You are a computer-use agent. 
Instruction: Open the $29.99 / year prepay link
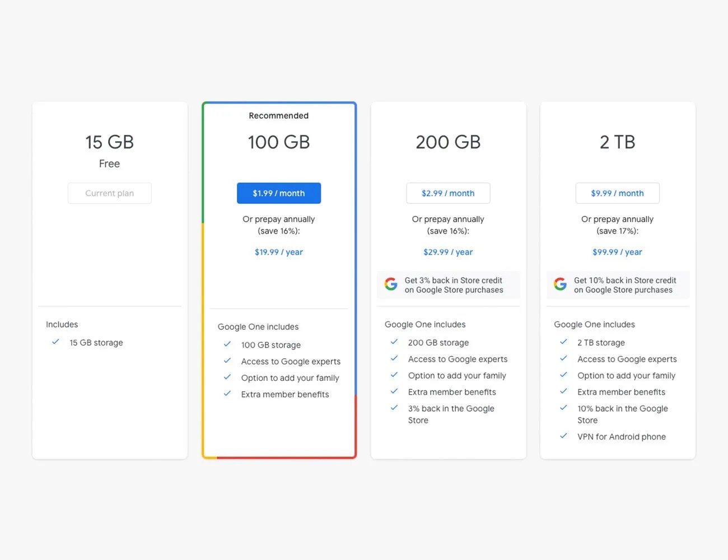pos(448,252)
